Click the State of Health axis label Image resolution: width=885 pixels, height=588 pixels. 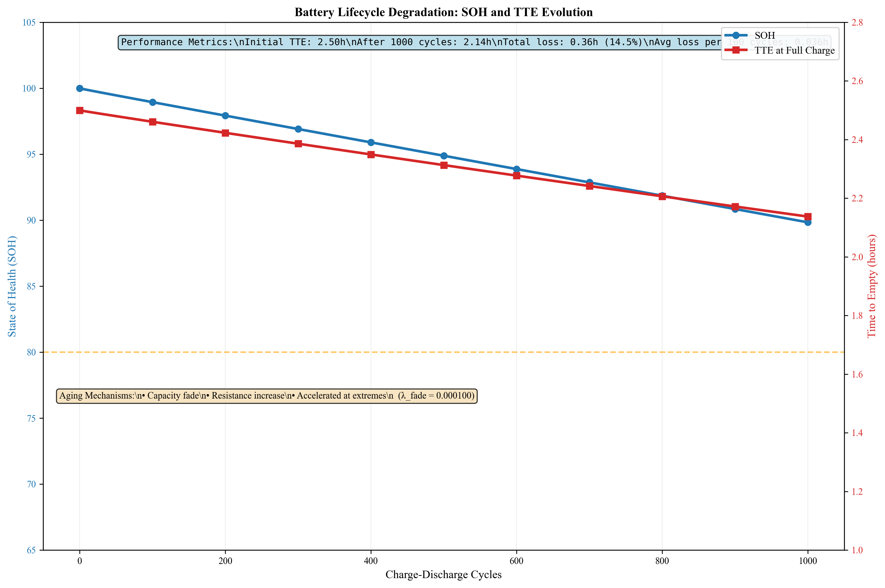[x=12, y=286]
